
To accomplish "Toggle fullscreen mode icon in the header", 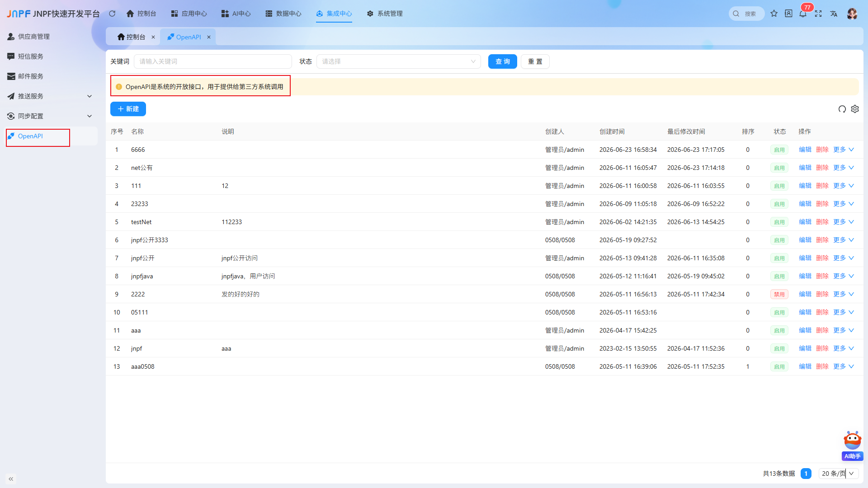I will (x=818, y=14).
